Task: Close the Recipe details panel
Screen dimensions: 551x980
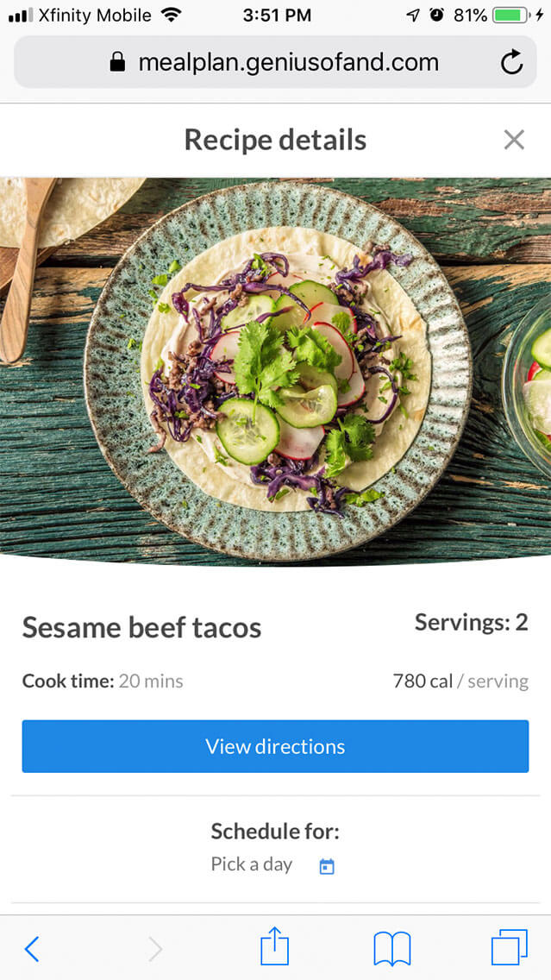Action: (514, 140)
